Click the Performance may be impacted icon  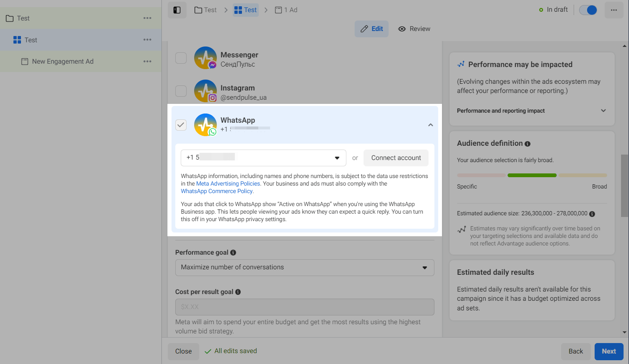(461, 65)
